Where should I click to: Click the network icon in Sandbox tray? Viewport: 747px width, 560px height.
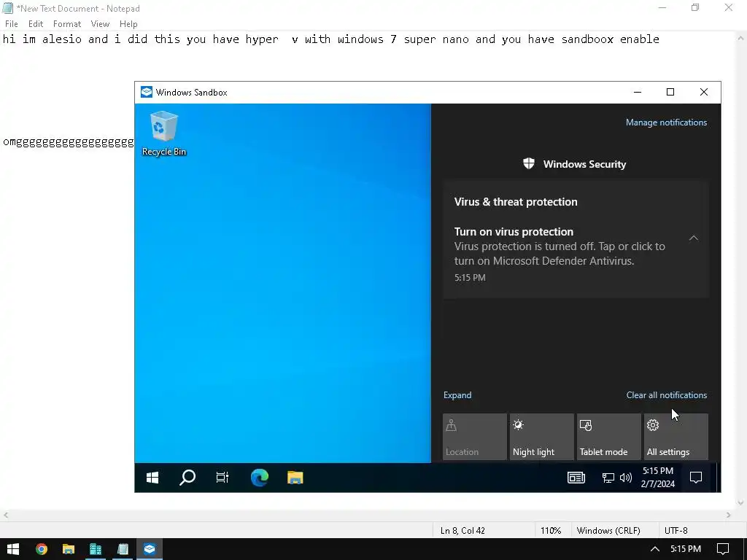pyautogui.click(x=608, y=478)
